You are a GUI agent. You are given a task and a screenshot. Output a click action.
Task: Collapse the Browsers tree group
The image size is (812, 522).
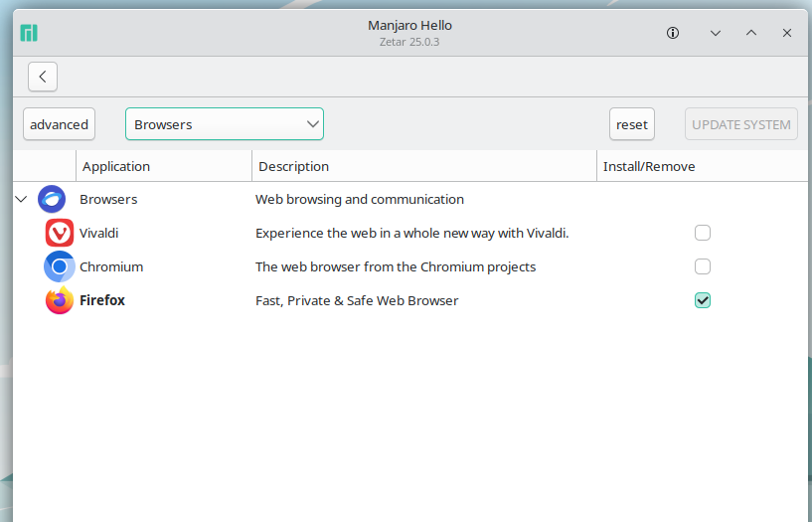pos(21,199)
